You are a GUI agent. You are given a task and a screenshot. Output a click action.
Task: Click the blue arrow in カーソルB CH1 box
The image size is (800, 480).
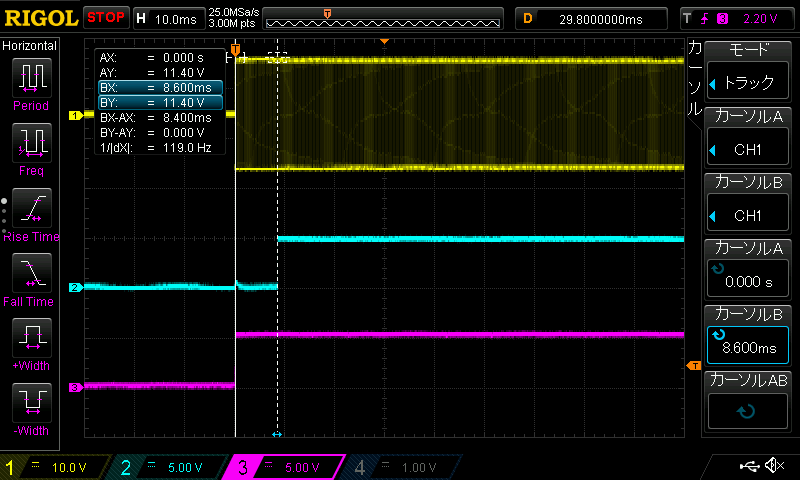click(713, 216)
